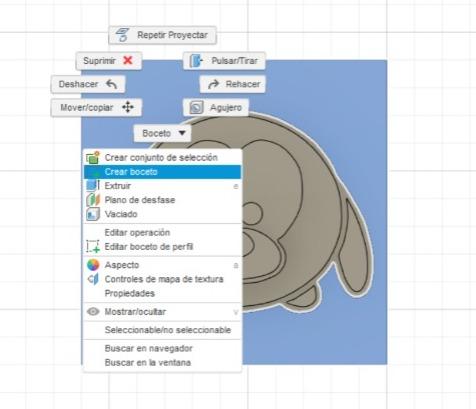Screen dimensions: 476x409
Task: Click the Deshacer undo arrow icon
Action: pyautogui.click(x=112, y=84)
